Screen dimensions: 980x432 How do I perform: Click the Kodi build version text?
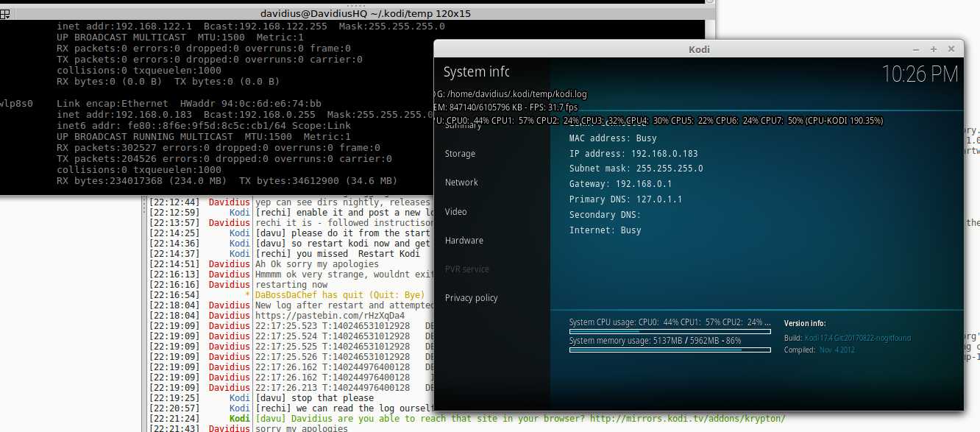coord(858,338)
